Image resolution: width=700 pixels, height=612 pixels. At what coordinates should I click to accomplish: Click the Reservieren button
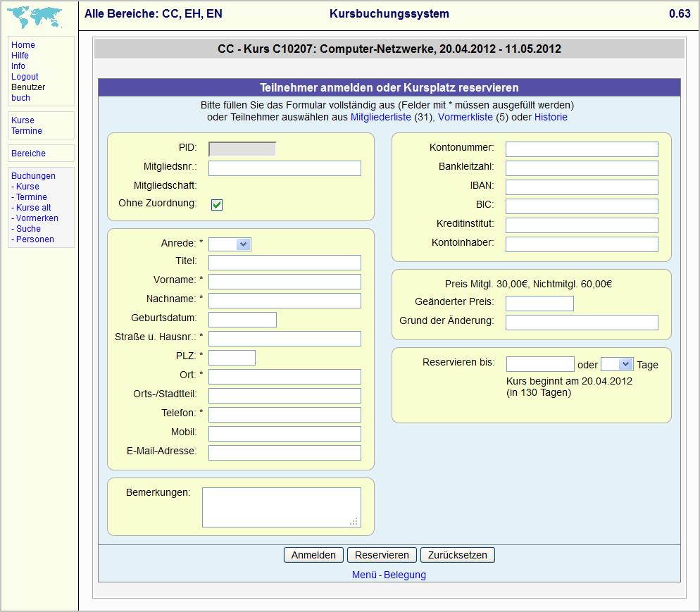pos(382,555)
